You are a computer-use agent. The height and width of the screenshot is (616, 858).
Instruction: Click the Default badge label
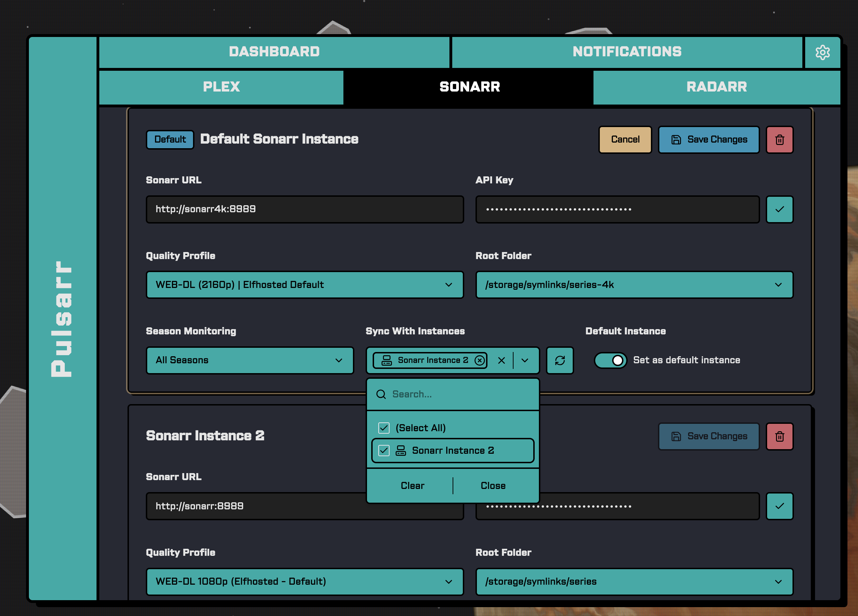(x=170, y=139)
